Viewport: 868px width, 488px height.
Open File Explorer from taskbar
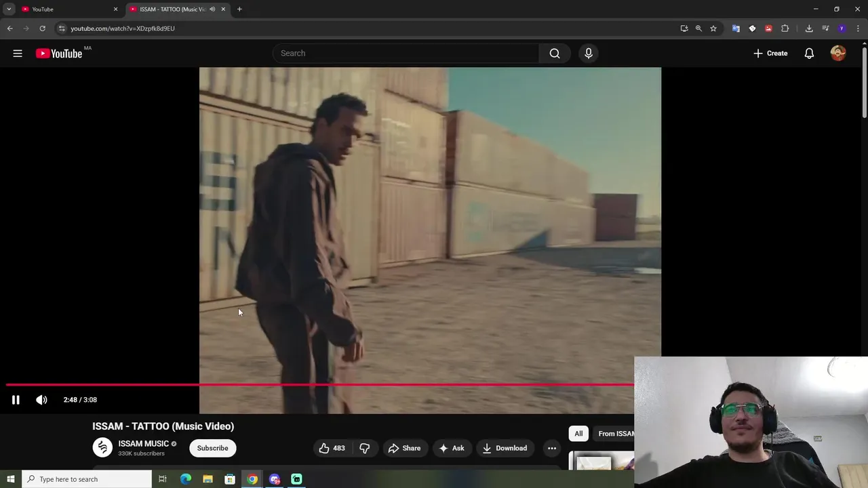tap(208, 479)
